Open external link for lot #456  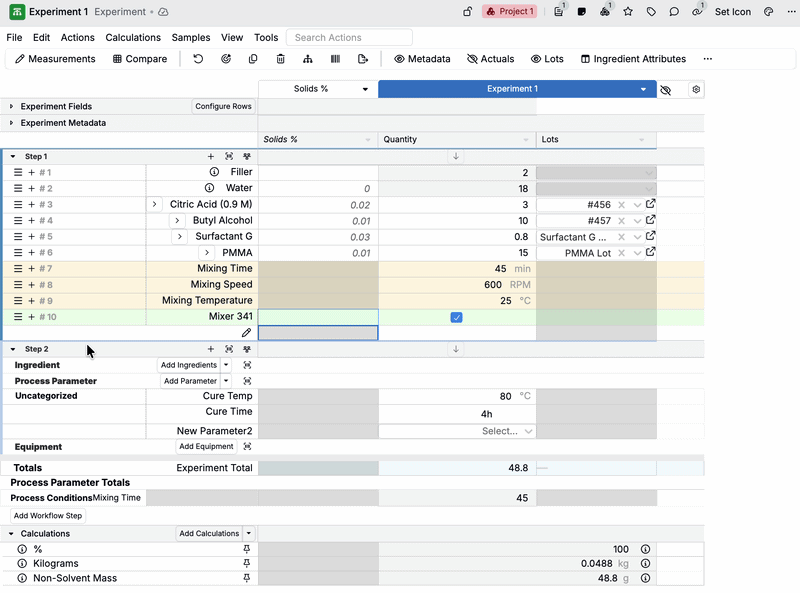(651, 205)
